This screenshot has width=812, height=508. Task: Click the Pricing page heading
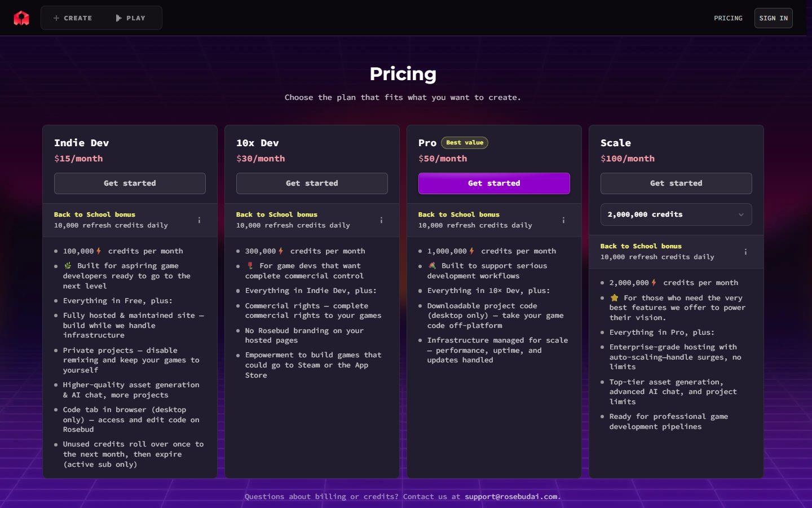tap(403, 74)
